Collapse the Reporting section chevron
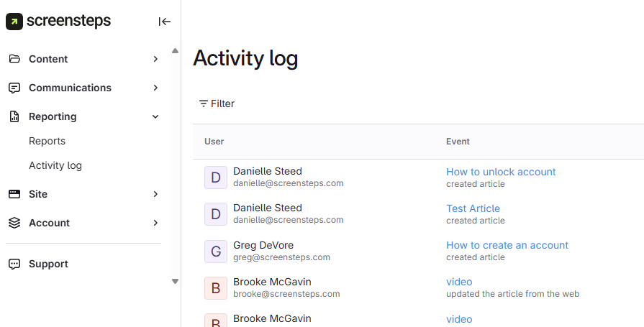The height and width of the screenshot is (327, 644). [155, 116]
